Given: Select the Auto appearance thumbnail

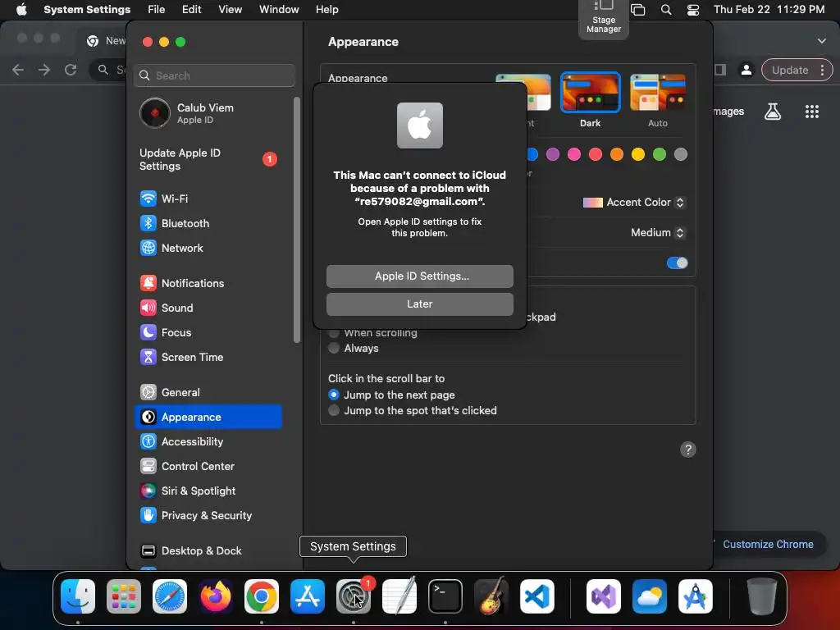Looking at the screenshot, I should 658,93.
